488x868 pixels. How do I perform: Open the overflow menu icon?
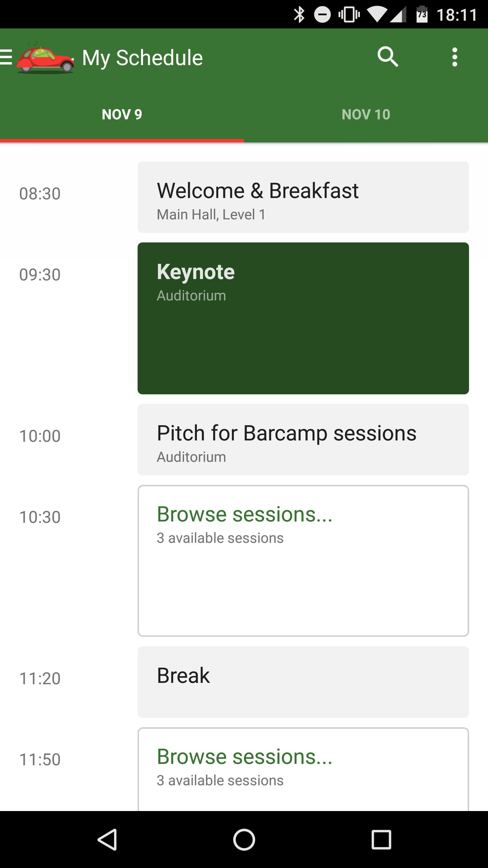(x=455, y=57)
